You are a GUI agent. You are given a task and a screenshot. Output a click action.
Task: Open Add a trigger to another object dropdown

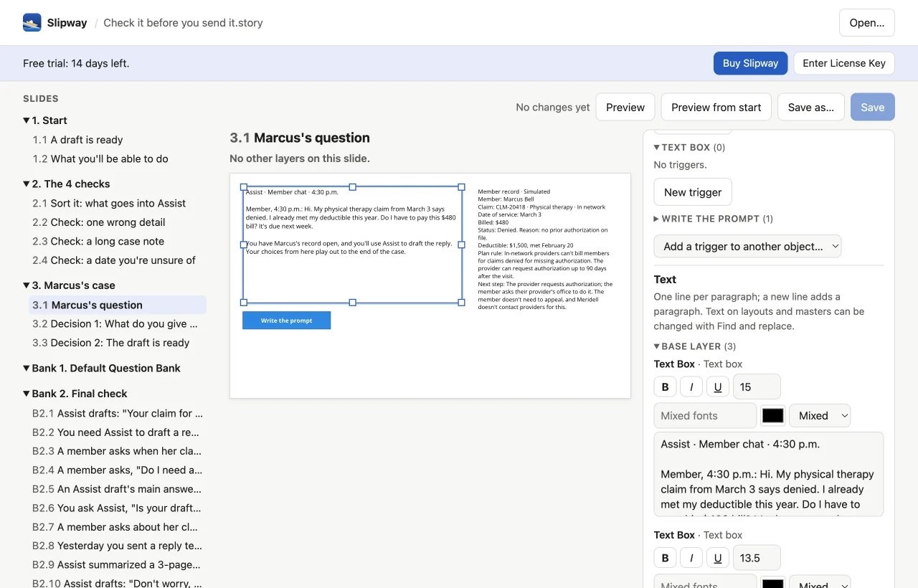pyautogui.click(x=747, y=246)
